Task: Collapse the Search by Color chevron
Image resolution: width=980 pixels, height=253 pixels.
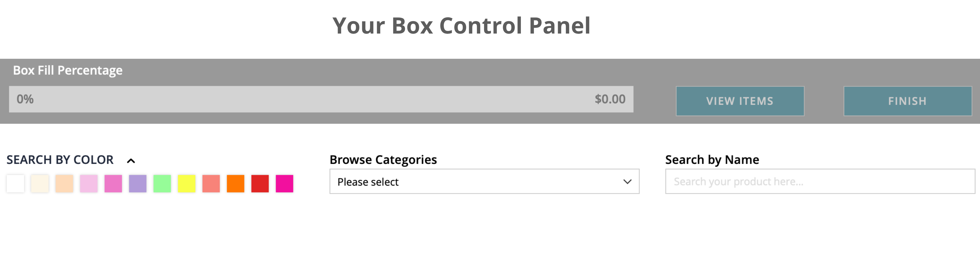Action: pos(131,161)
